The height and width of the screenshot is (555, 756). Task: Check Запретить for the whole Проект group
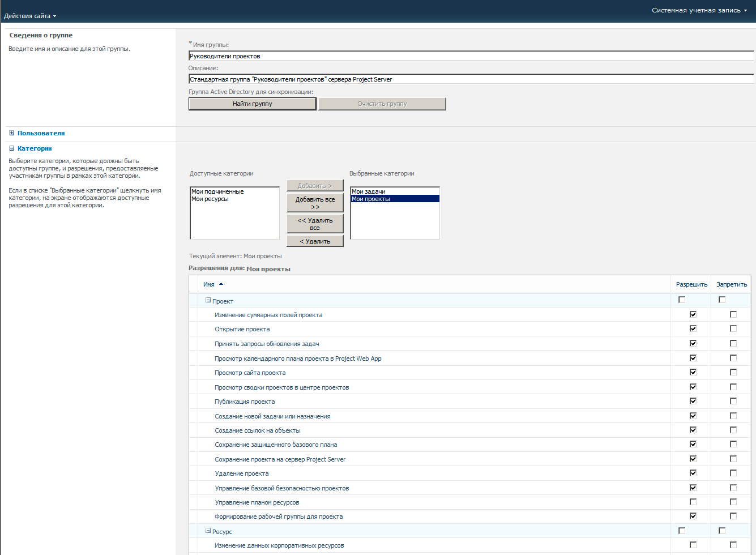(722, 300)
